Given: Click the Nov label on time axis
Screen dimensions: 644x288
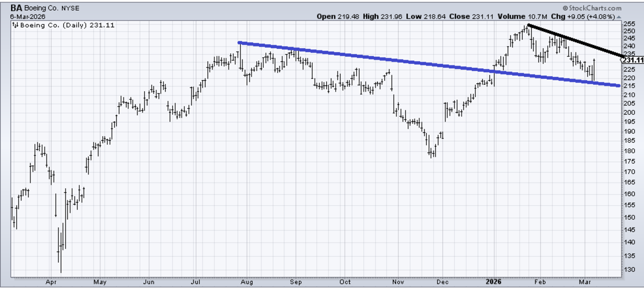Looking at the screenshot, I should pos(397,282).
